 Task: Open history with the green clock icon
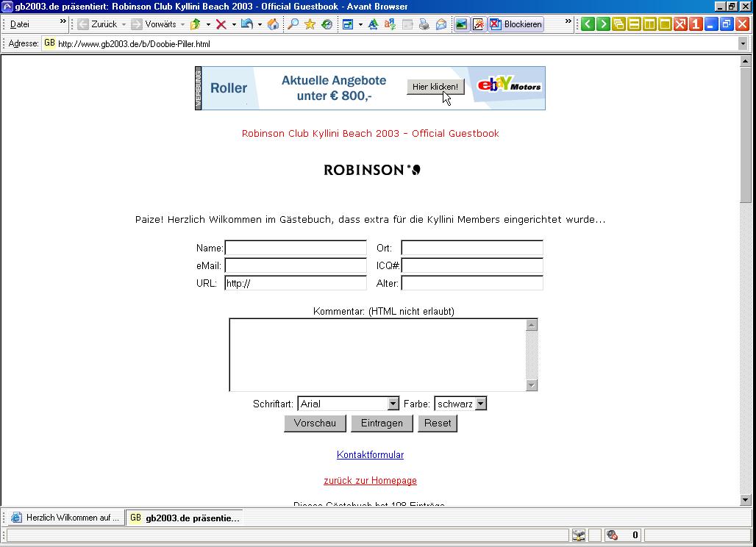tap(327, 24)
